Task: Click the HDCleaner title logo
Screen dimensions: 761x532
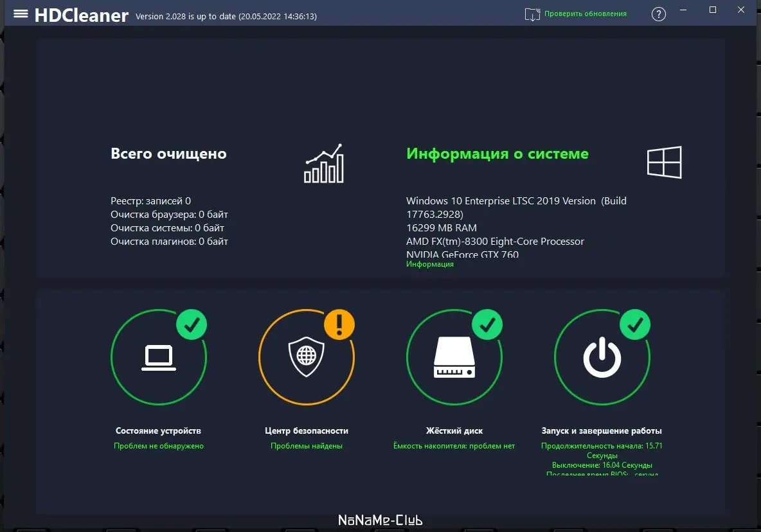Action: pos(82,15)
